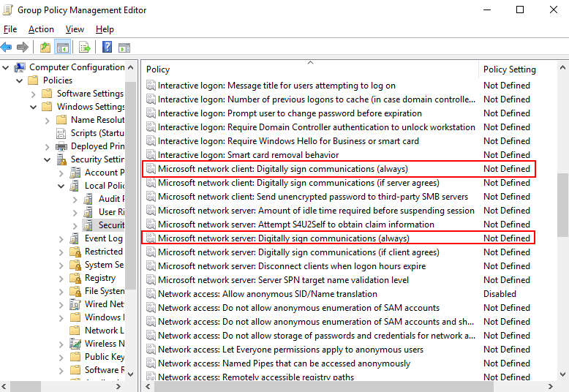The height and width of the screenshot is (392, 569).
Task: Click the tree pane horizontal scroll right arrow
Action: pyautogui.click(x=118, y=387)
